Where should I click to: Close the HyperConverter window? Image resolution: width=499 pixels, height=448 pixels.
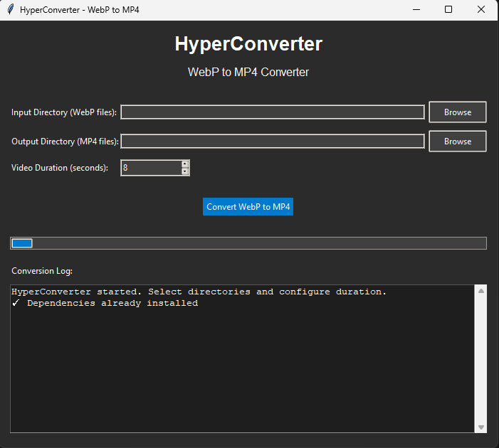(x=481, y=9)
